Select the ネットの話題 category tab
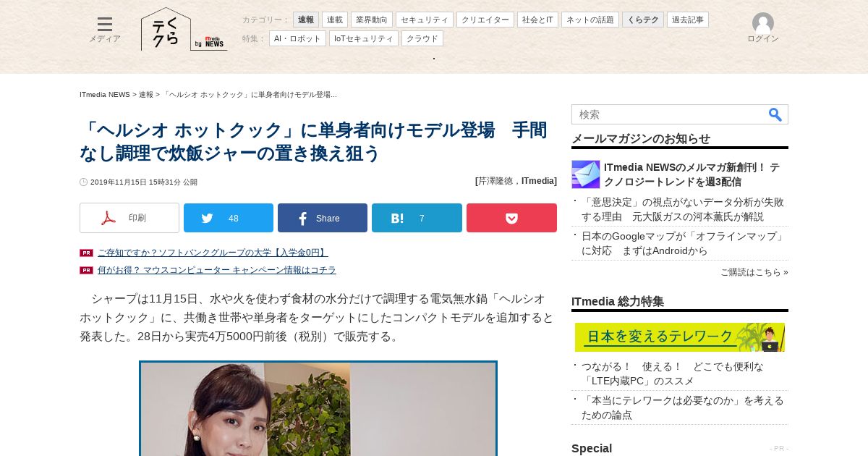The image size is (868, 456). pyautogui.click(x=590, y=20)
